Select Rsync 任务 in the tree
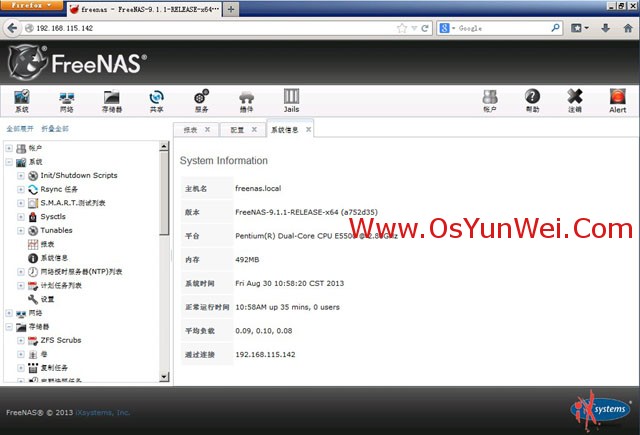The width and height of the screenshot is (640, 435). pos(59,189)
